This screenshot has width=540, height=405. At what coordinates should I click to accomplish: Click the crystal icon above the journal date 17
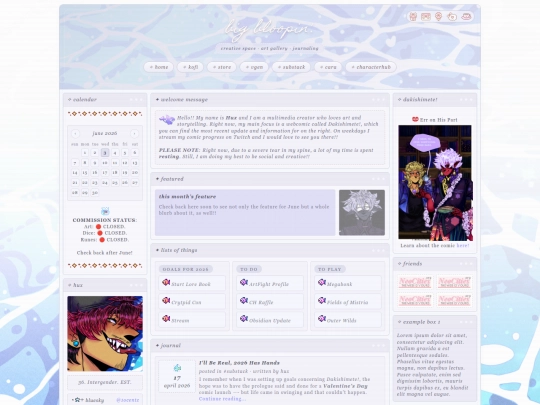tap(177, 368)
